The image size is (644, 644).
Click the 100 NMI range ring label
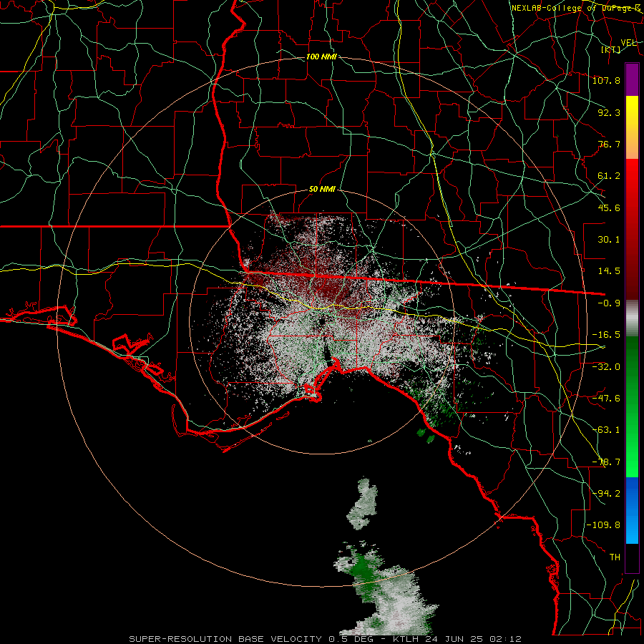pyautogui.click(x=321, y=57)
